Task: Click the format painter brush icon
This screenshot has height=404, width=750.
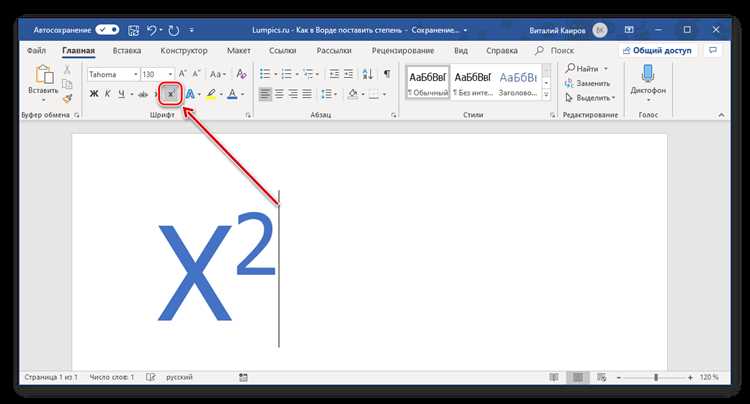Action: pyautogui.click(x=67, y=98)
